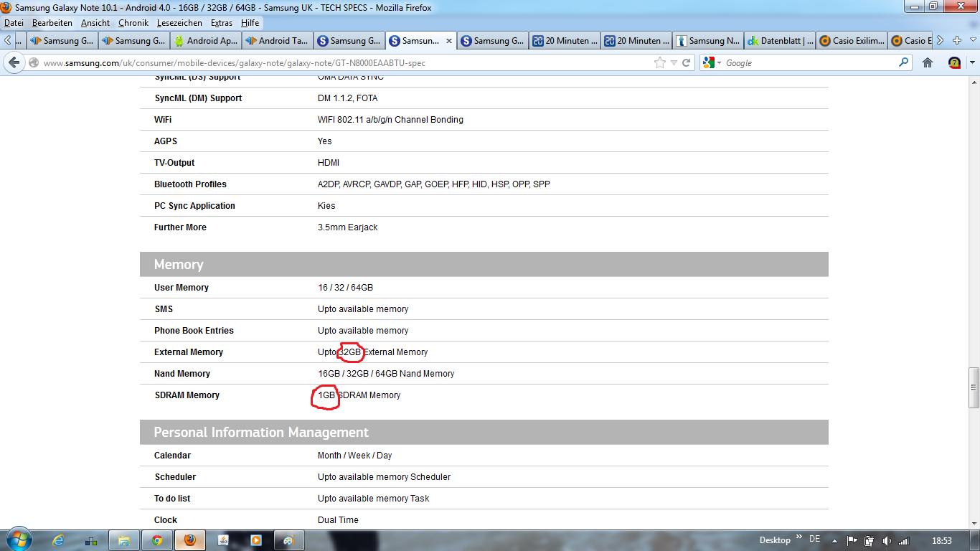
Task: Click the SDRAM Memory row label
Action: point(187,395)
